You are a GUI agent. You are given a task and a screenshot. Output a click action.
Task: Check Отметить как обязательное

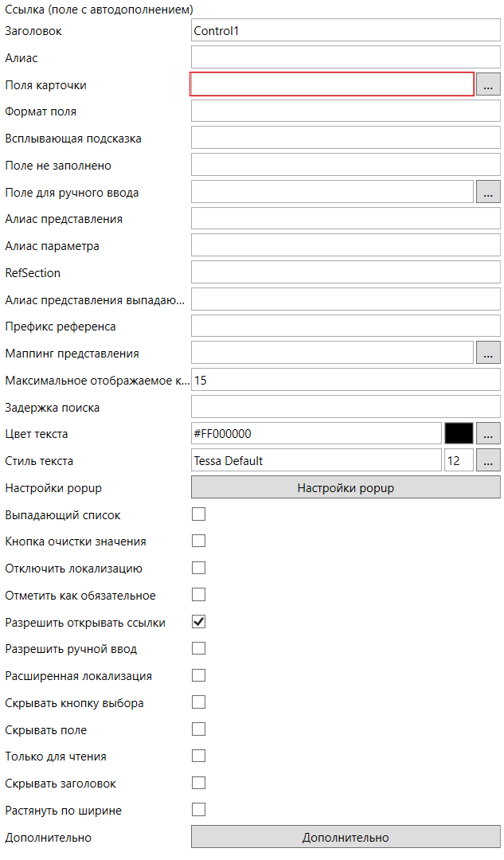199,595
